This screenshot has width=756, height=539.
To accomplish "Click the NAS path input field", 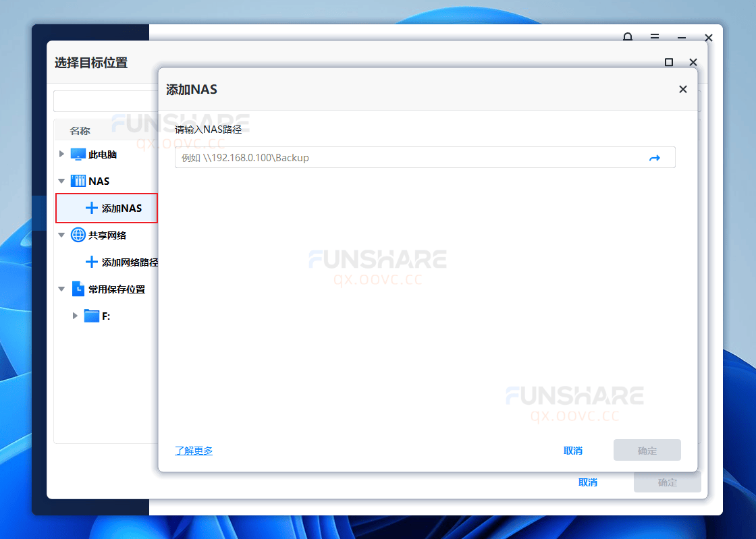I will click(x=405, y=158).
